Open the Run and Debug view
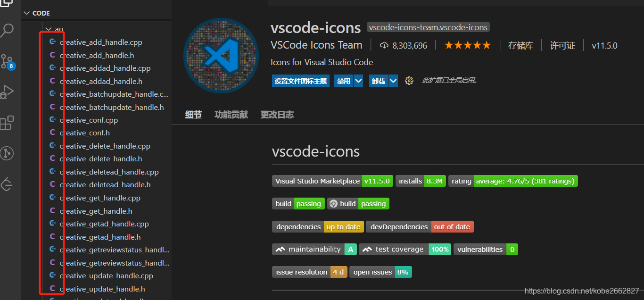The image size is (644, 300). coord(7,92)
